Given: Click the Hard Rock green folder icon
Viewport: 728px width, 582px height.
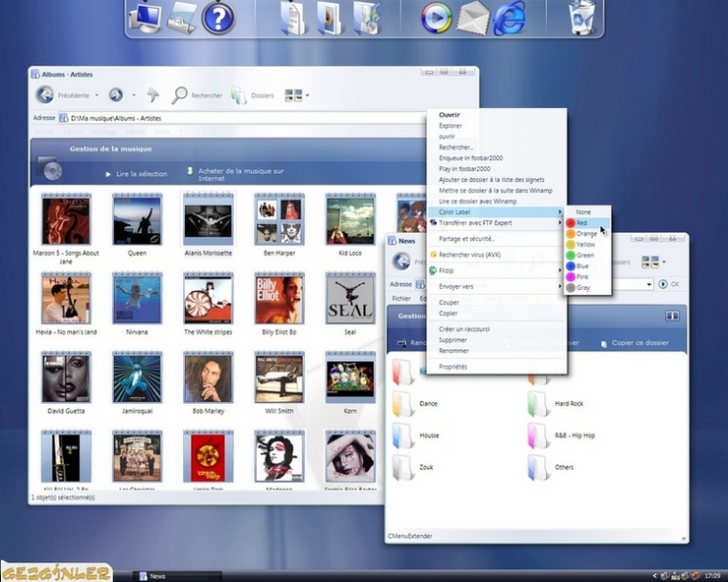Looking at the screenshot, I should (x=538, y=403).
